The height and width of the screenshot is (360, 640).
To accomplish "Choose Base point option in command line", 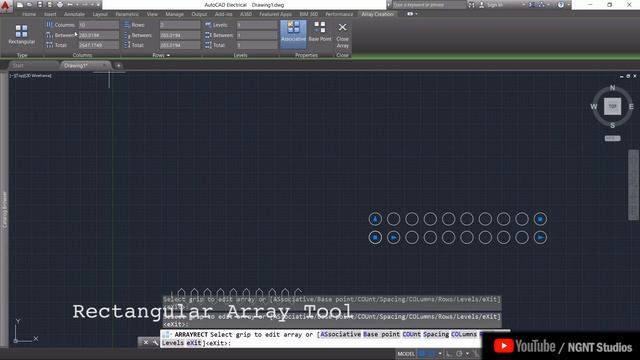I will [381, 334].
